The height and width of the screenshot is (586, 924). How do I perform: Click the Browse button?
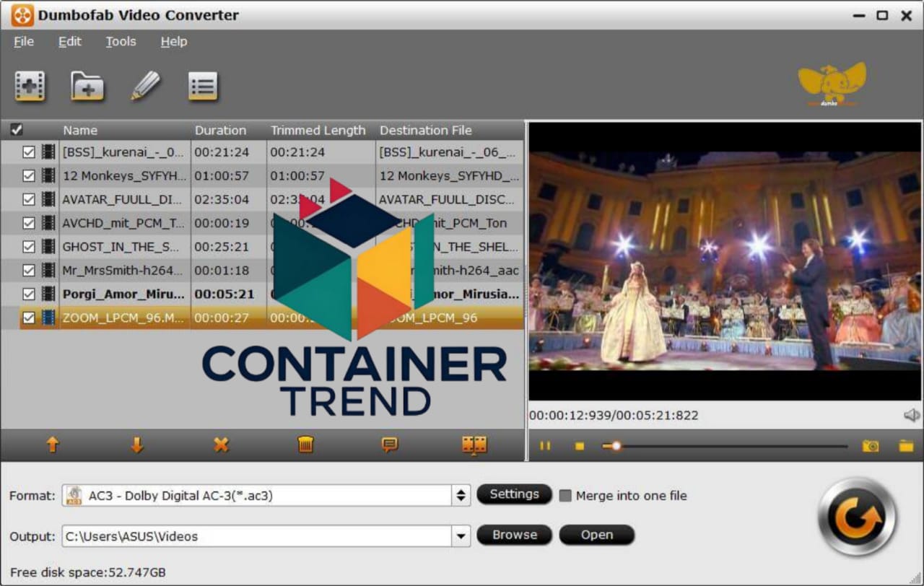pos(514,535)
